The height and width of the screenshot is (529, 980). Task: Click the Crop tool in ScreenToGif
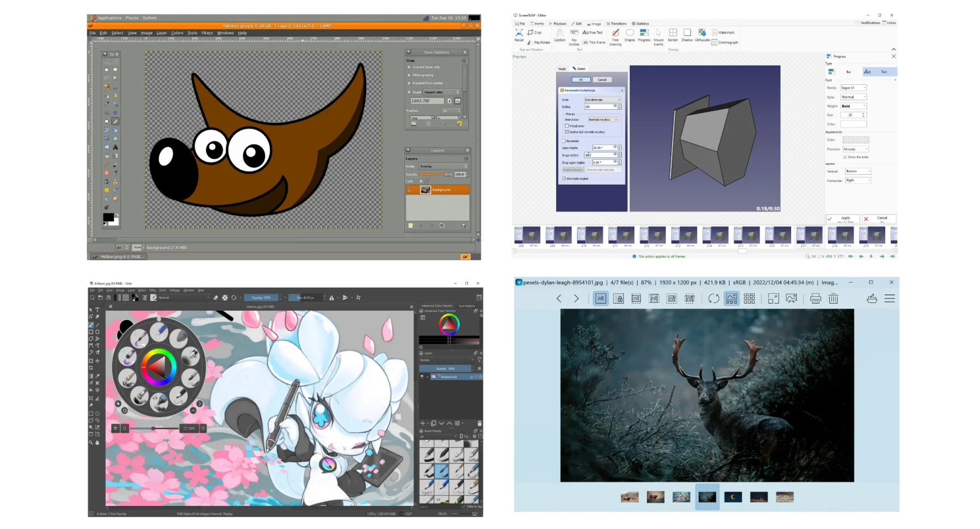(535, 33)
